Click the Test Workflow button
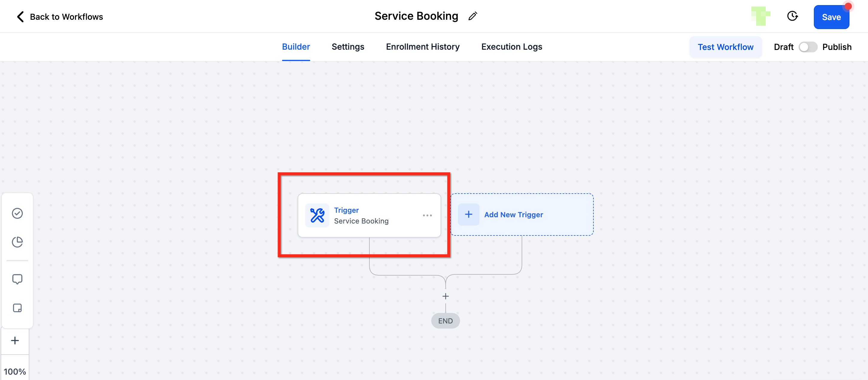868x380 pixels. pos(725,47)
